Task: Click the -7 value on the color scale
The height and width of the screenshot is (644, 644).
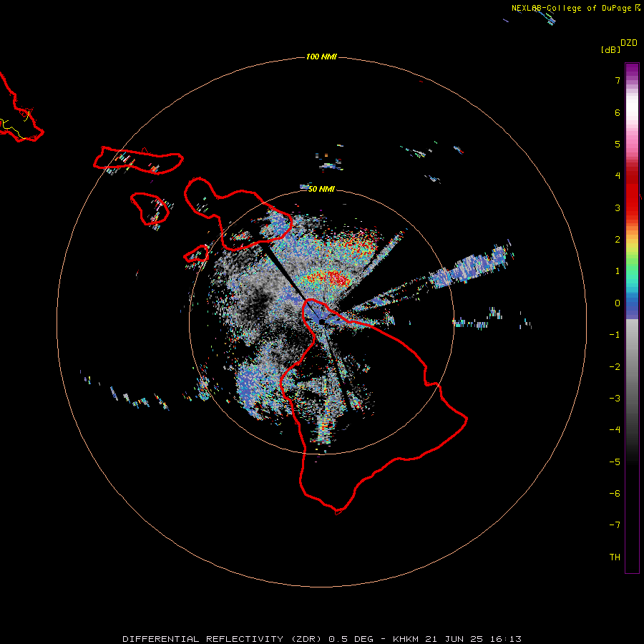Action: [615, 525]
